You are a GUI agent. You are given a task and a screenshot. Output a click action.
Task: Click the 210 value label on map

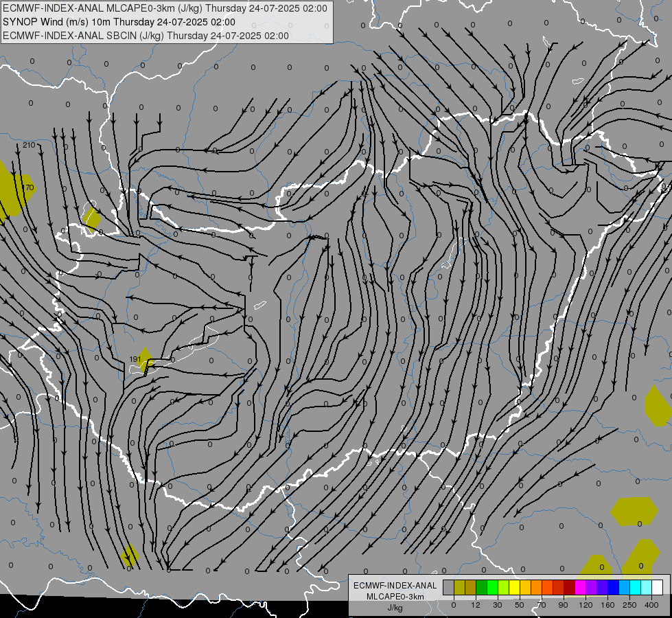[x=29, y=145]
